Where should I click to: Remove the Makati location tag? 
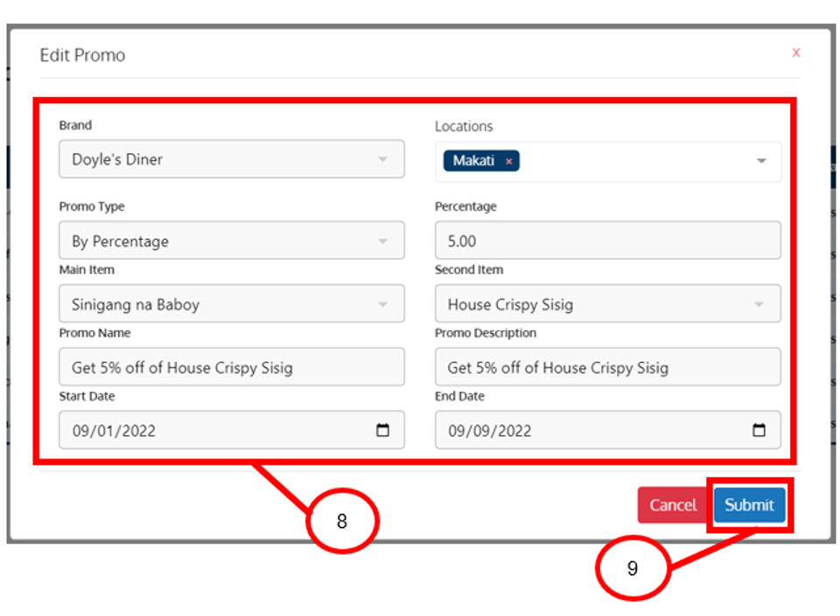(509, 161)
